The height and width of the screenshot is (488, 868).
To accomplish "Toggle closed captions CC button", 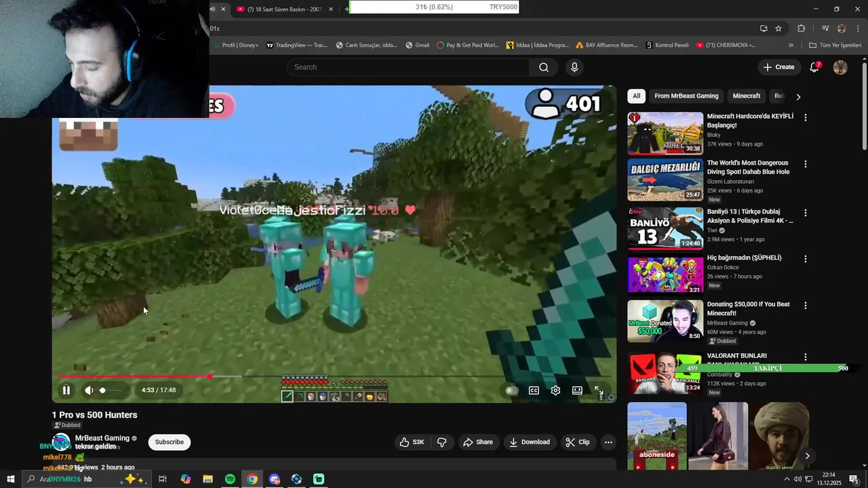I will (x=534, y=390).
